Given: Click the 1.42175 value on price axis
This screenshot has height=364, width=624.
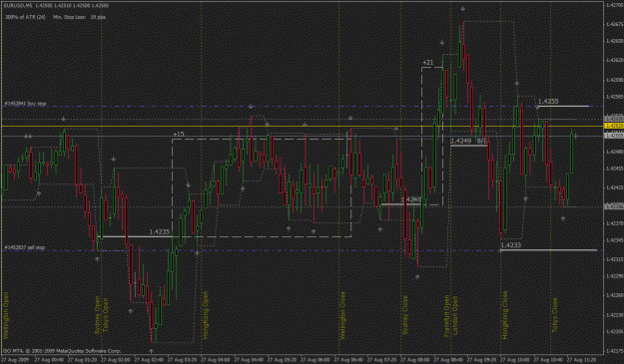Looking at the screenshot, I should point(615,351).
